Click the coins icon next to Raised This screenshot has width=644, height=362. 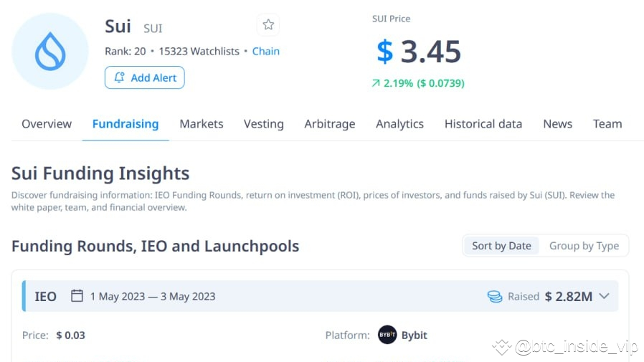495,296
